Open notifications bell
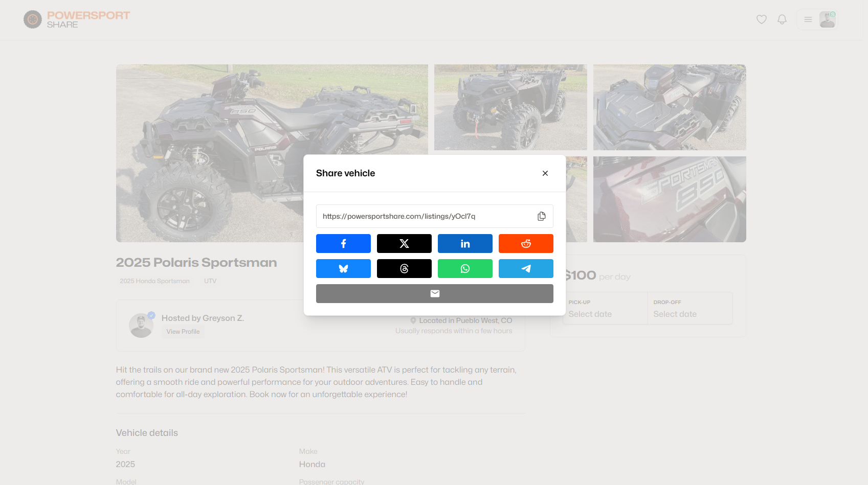 782,19
